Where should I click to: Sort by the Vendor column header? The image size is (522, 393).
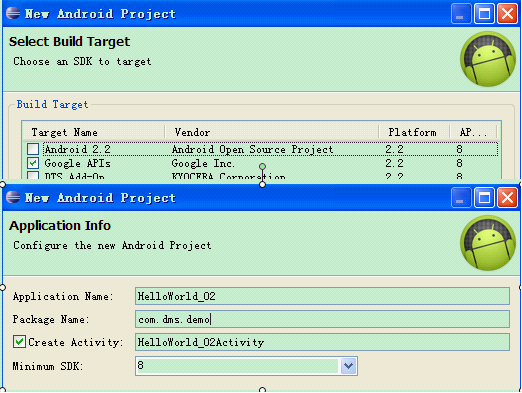[272, 132]
